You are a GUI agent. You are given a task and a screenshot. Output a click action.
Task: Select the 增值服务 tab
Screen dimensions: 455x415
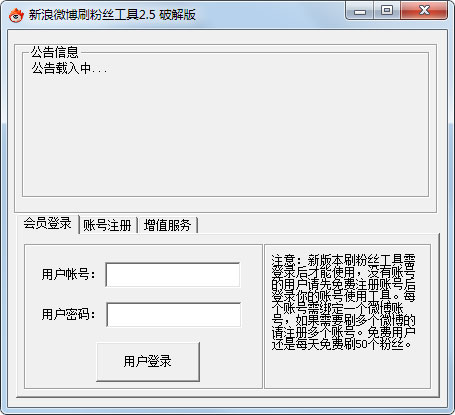coord(167,226)
